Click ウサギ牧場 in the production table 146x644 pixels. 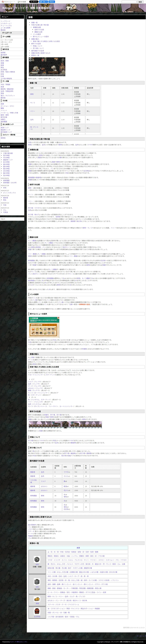pos(33,481)
